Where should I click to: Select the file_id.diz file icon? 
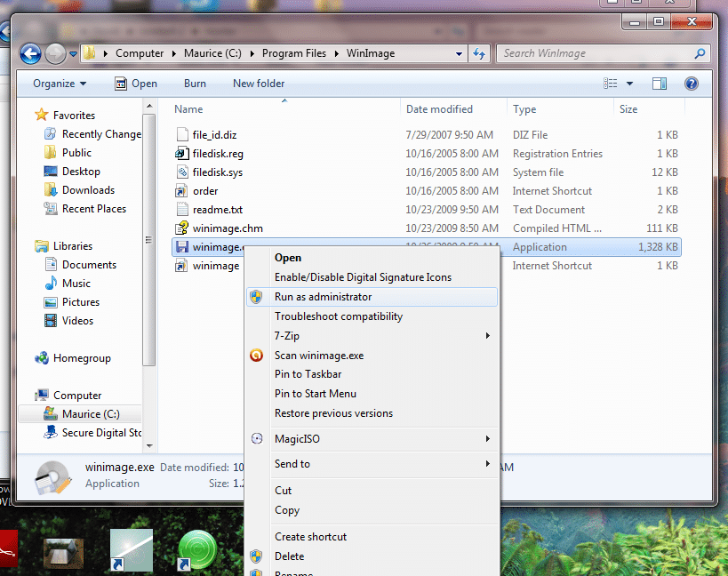pyautogui.click(x=182, y=134)
